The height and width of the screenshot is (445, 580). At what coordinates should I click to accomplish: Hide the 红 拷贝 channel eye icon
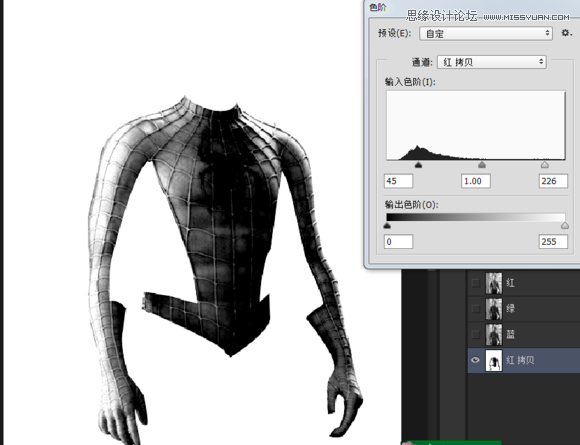click(475, 360)
